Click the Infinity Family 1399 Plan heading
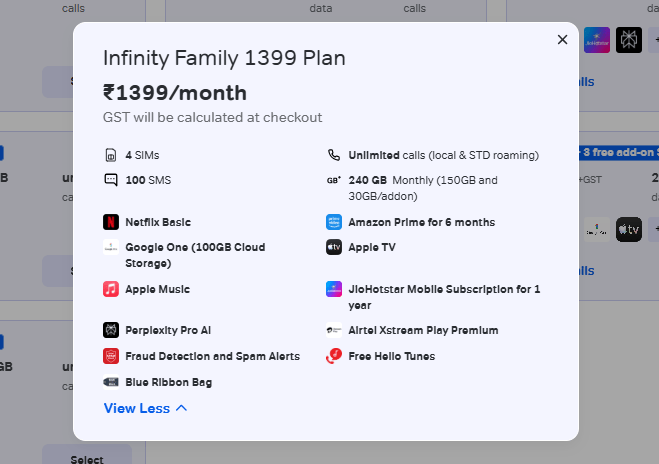This screenshot has height=464, width=659. point(224,58)
